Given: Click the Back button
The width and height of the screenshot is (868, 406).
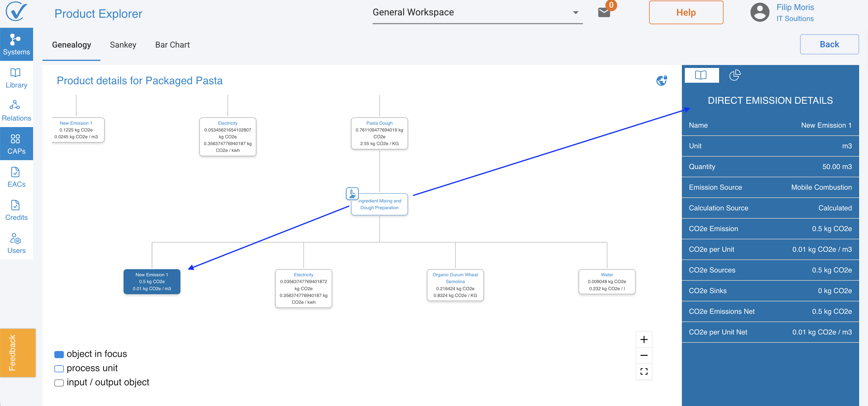Looking at the screenshot, I should click(829, 44).
